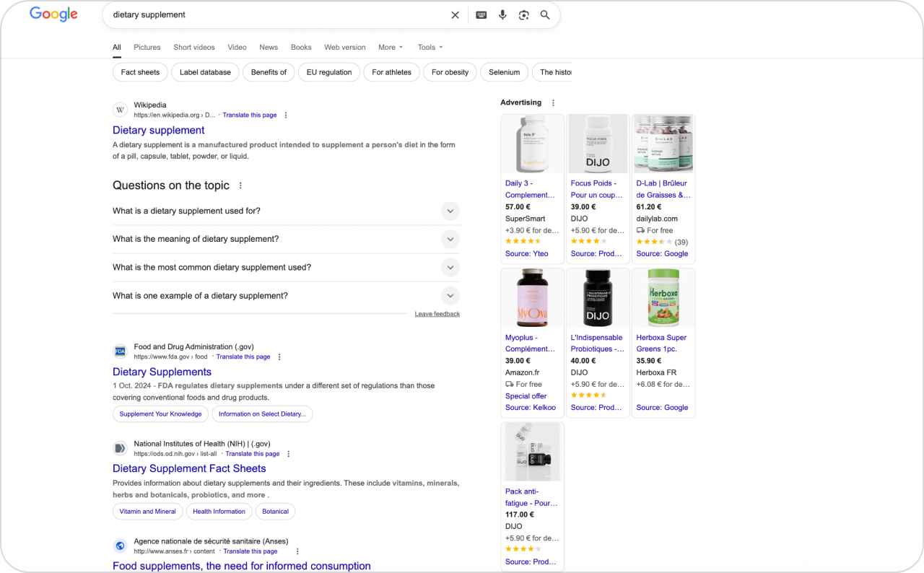
Task: Open the three-dot menu next to Questions on the topic
Action: click(240, 185)
